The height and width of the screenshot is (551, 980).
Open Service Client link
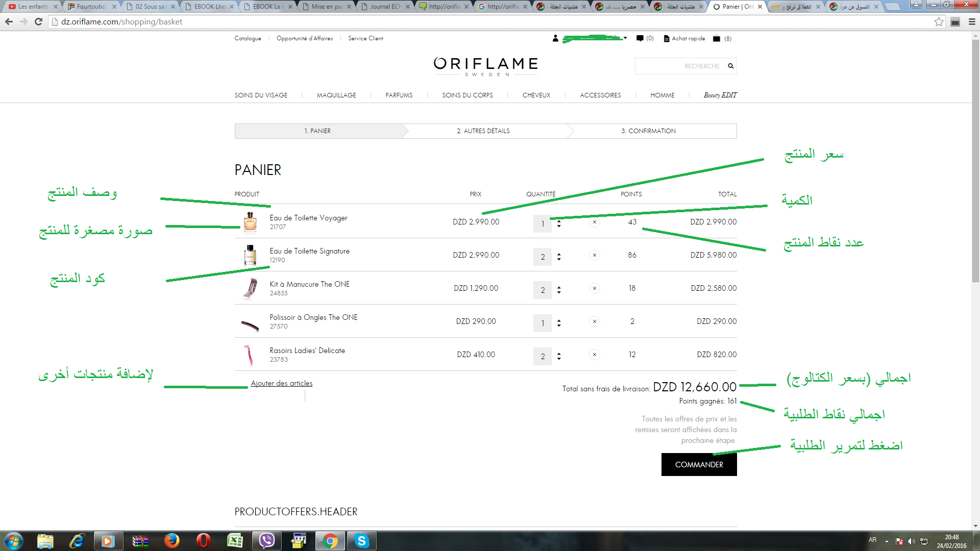point(365,38)
